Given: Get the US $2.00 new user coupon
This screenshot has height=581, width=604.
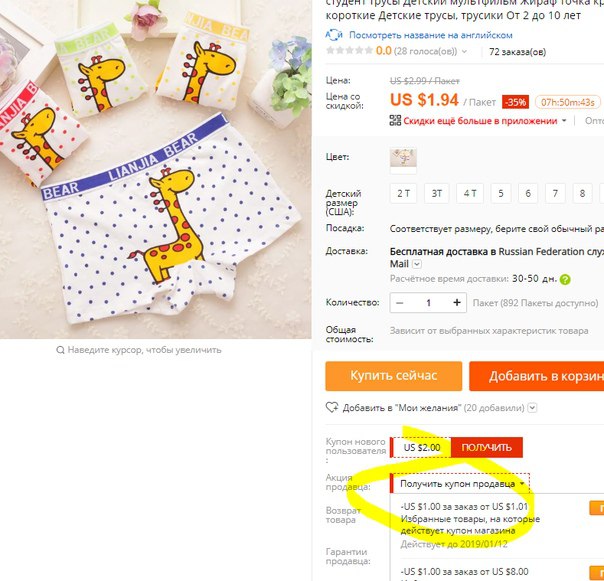Looking at the screenshot, I should (x=487, y=447).
